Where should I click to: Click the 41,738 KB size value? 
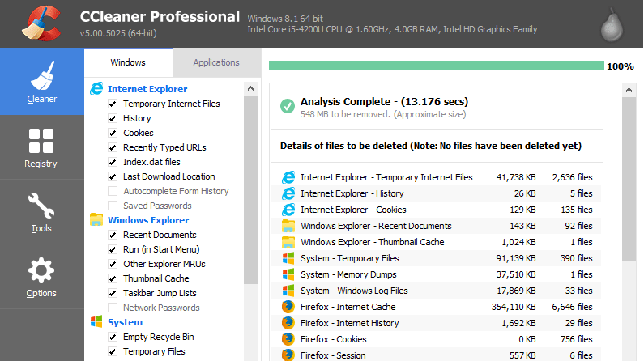coord(516,177)
